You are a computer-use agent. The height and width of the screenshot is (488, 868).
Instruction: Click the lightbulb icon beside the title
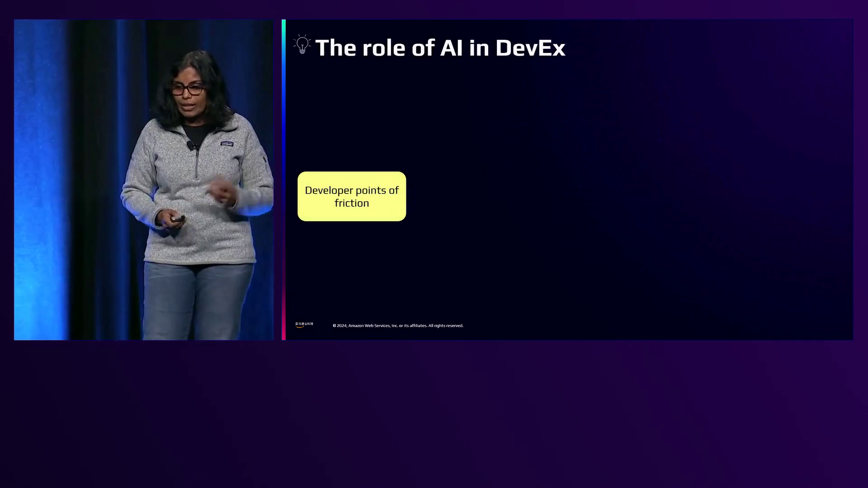point(302,45)
